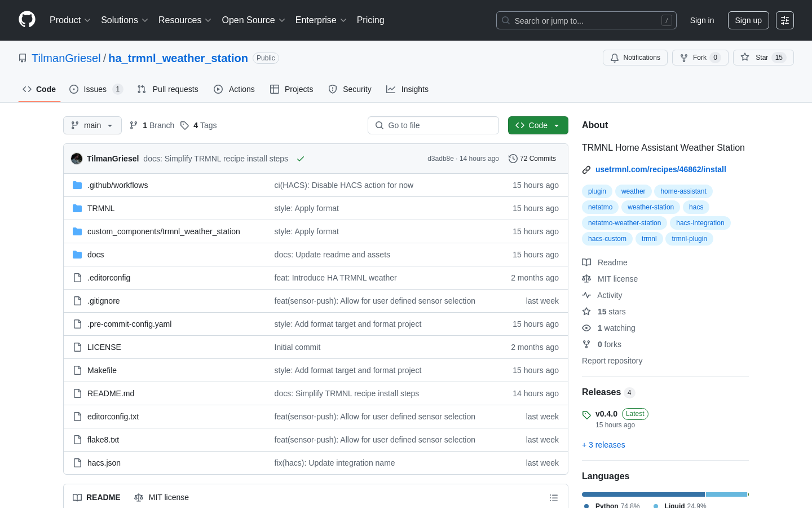Click the Notifications button
The height and width of the screenshot is (508, 812).
[x=635, y=58]
